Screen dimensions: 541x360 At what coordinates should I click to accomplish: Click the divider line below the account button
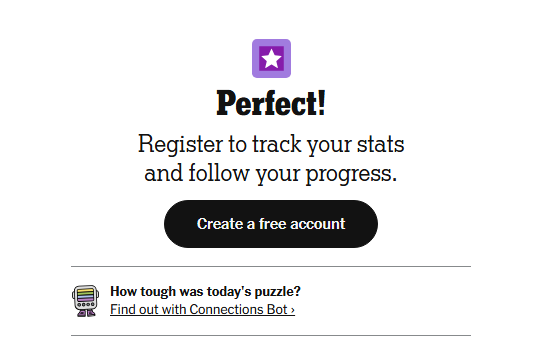[271, 266]
